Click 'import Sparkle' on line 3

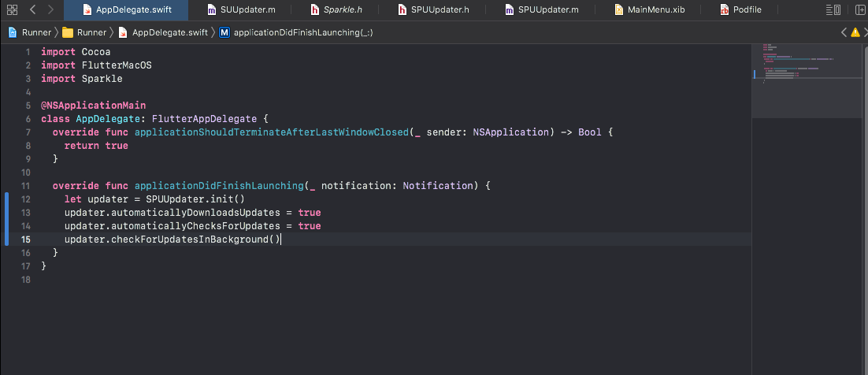[x=82, y=79]
